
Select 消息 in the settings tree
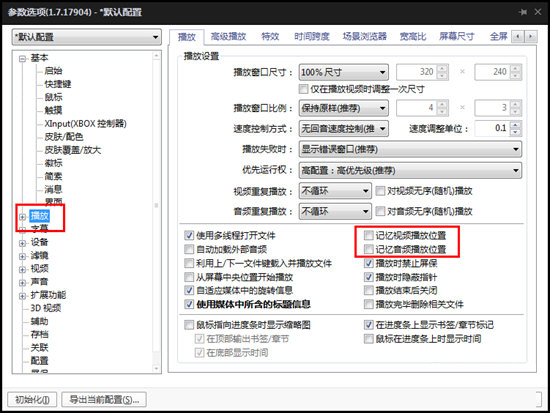pos(53,189)
